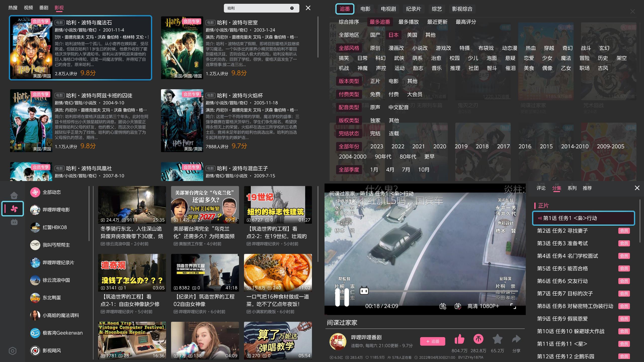Open the 哈利·波特与魔法石 poster thumbnail

(x=31, y=48)
